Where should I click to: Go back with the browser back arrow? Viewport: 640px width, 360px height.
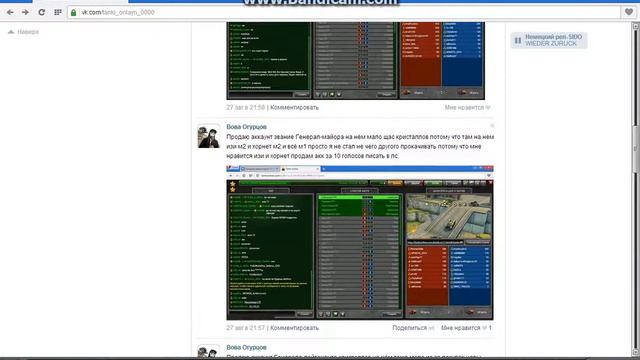(x=10, y=12)
